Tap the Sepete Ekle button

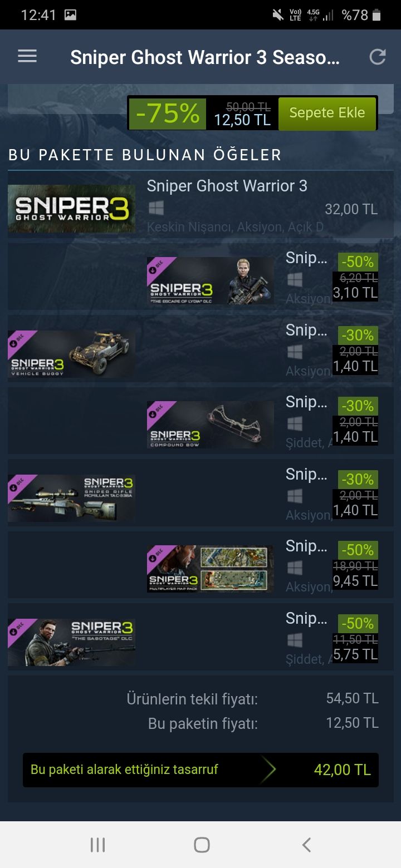pos(327,113)
